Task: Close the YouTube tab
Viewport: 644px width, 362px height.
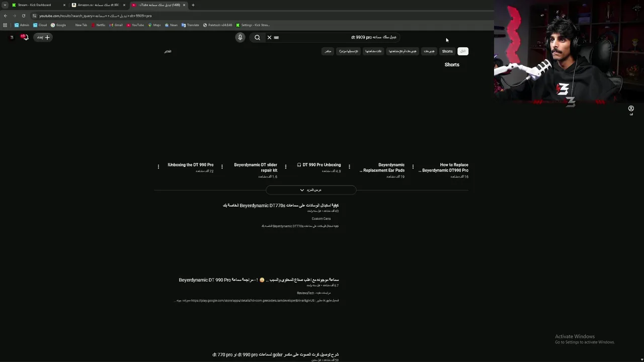Action: pyautogui.click(x=184, y=5)
